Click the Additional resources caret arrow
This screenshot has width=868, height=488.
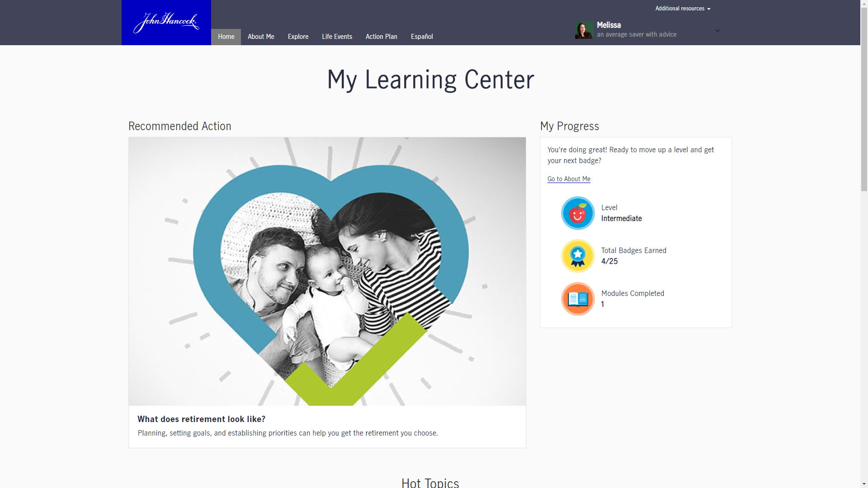[709, 9]
